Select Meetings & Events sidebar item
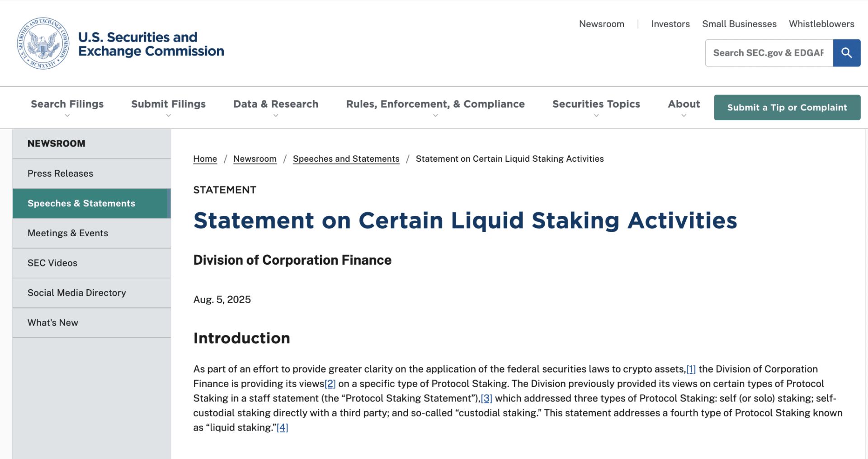 coord(92,233)
